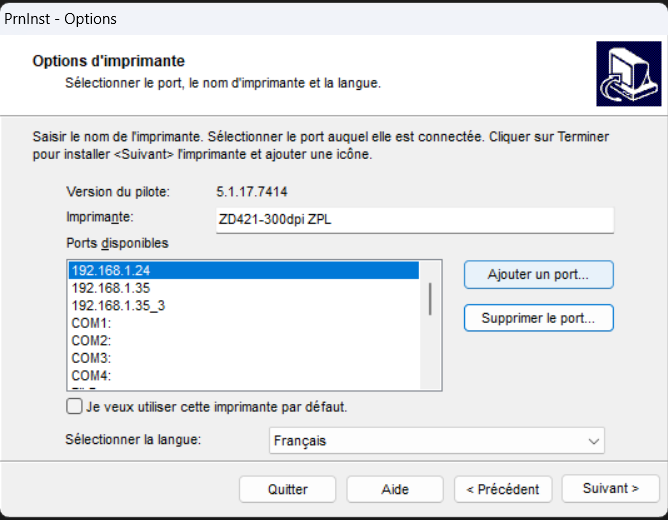
Task: Click the Quitter button
Action: [288, 489]
